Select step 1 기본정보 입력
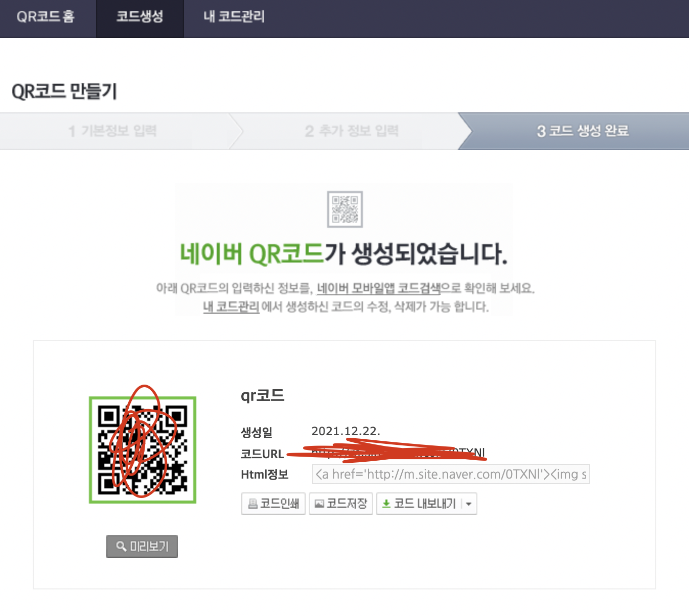The width and height of the screenshot is (689, 616). pyautogui.click(x=113, y=131)
